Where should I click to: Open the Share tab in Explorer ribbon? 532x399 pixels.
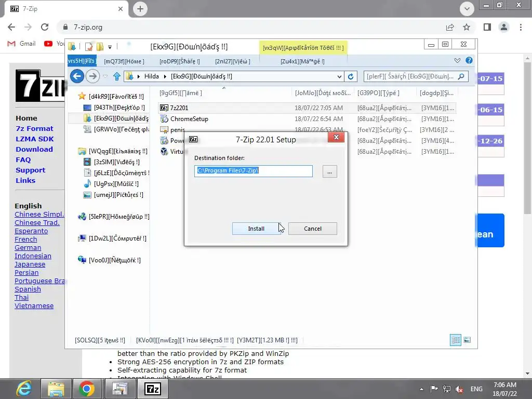point(179,61)
